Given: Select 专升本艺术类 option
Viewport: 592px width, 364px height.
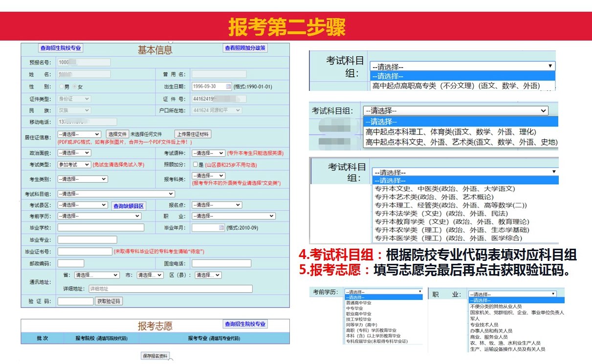Looking at the screenshot, I should coord(434,197).
